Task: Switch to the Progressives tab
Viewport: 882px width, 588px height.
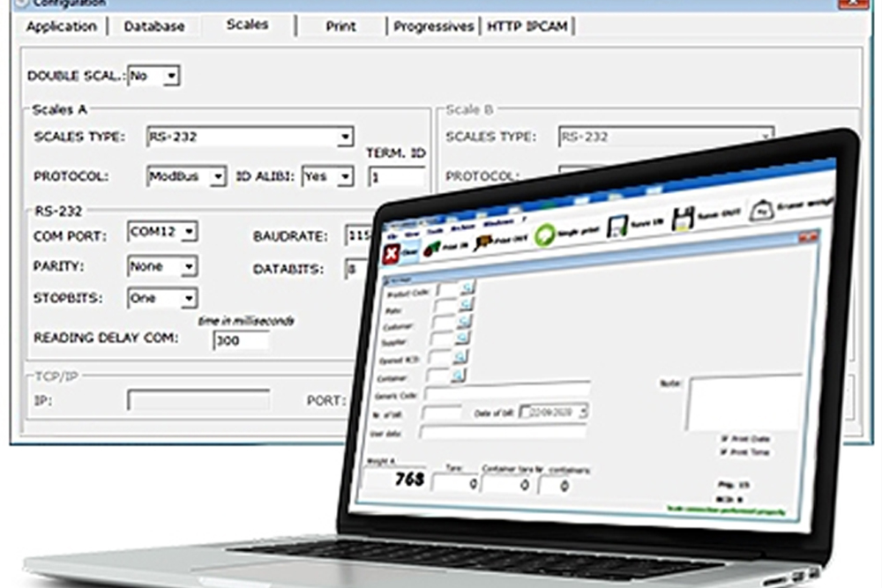Action: (x=434, y=26)
